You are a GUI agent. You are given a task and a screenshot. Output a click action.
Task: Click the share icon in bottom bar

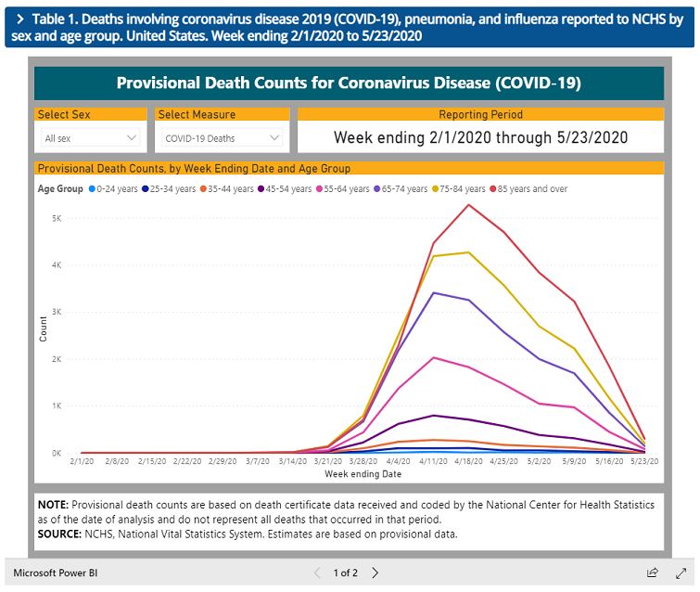pos(653,573)
